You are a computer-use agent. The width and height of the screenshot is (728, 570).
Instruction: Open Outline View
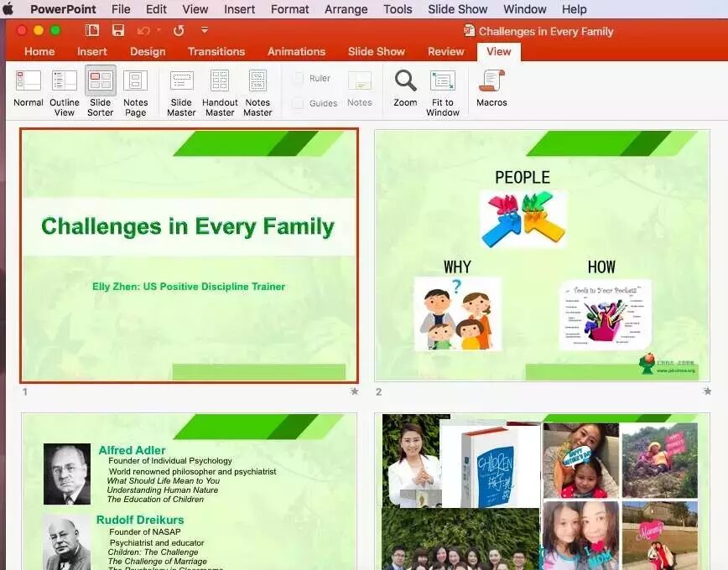[x=64, y=93]
